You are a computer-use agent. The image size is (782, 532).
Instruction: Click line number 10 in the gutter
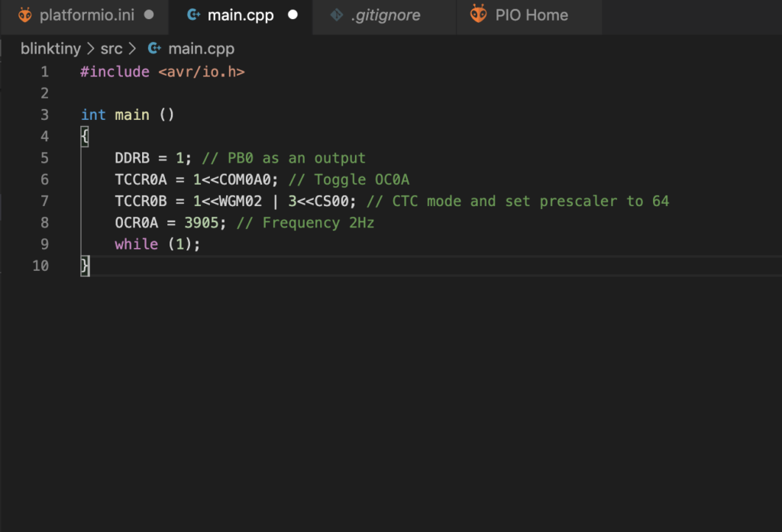click(x=41, y=266)
